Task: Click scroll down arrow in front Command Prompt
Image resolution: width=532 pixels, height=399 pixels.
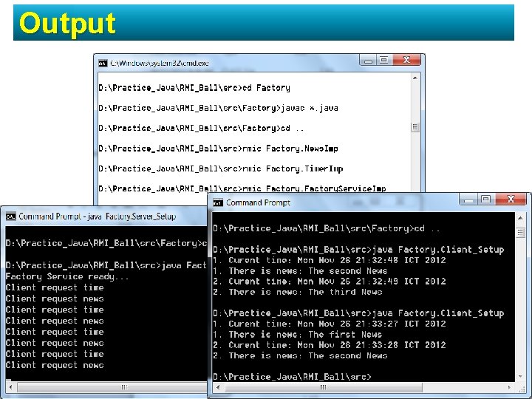Action: (x=520, y=377)
